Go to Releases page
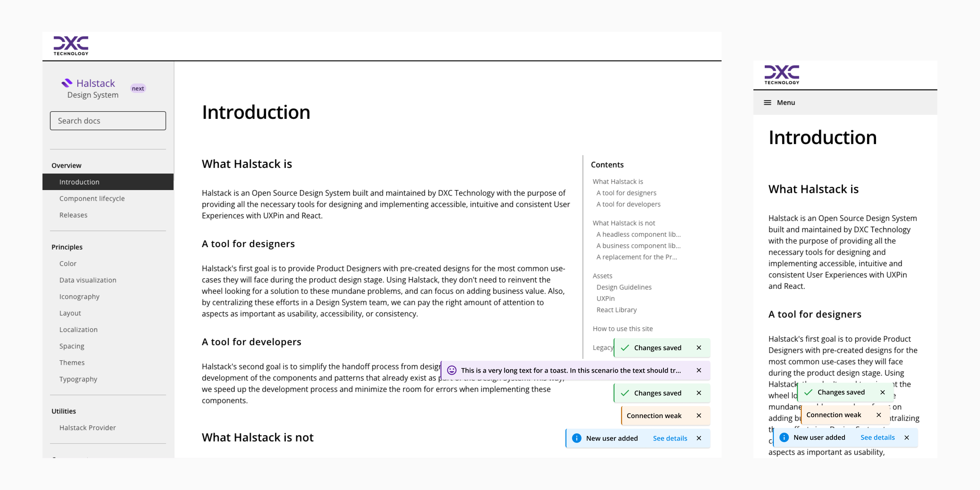The width and height of the screenshot is (980, 490). (73, 215)
